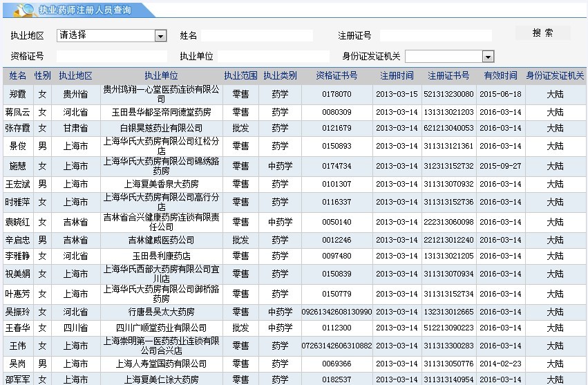The height and width of the screenshot is (385, 588).
Task: Click the 执业单位 search field
Action: [x=274, y=57]
